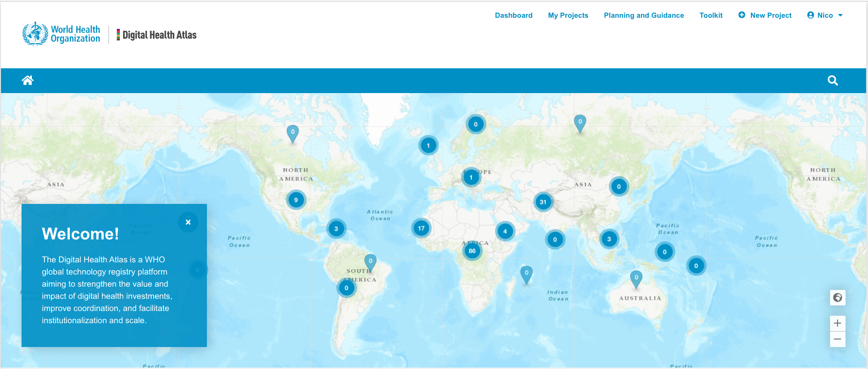Viewport: 868px width, 369px height.
Task: Click the World Health Organization logo
Action: 61,34
